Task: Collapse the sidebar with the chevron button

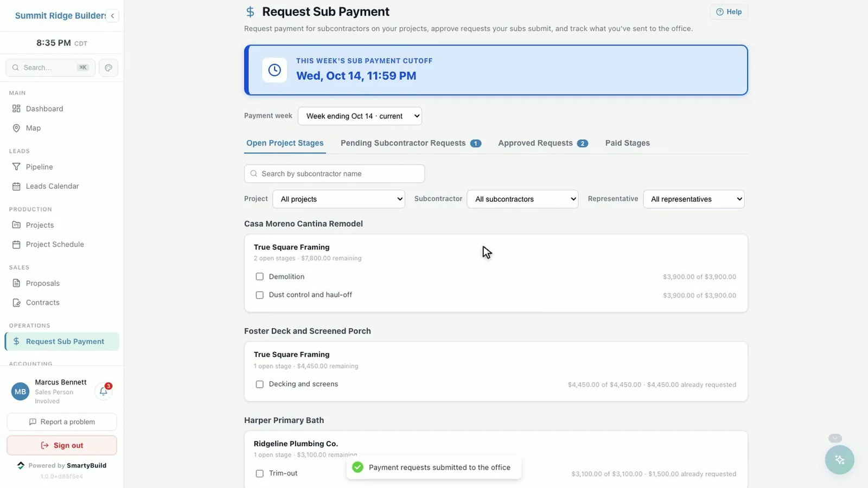Action: tap(112, 16)
